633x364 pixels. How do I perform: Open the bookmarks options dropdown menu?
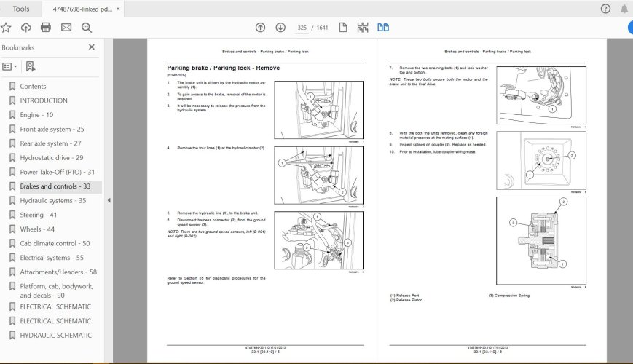click(9, 66)
